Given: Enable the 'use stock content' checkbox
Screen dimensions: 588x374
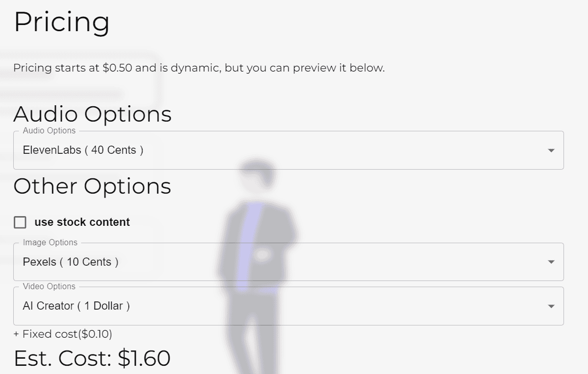Looking at the screenshot, I should [20, 222].
